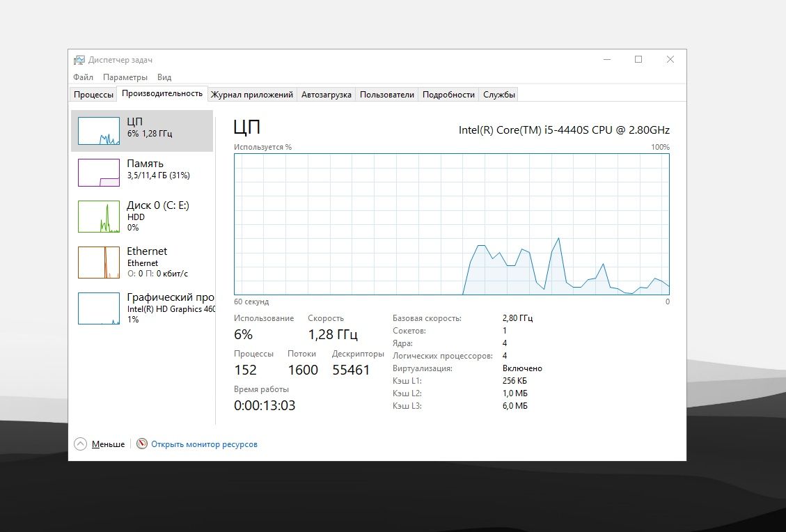Screen dimensions: 786x532
Task: Click the Task Manager title bar icon
Action: tap(79, 60)
